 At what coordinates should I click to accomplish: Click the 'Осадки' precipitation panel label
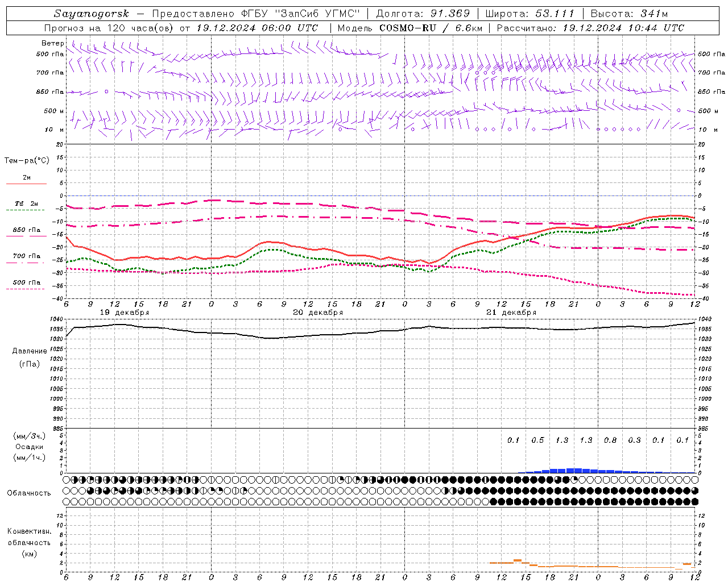click(30, 447)
